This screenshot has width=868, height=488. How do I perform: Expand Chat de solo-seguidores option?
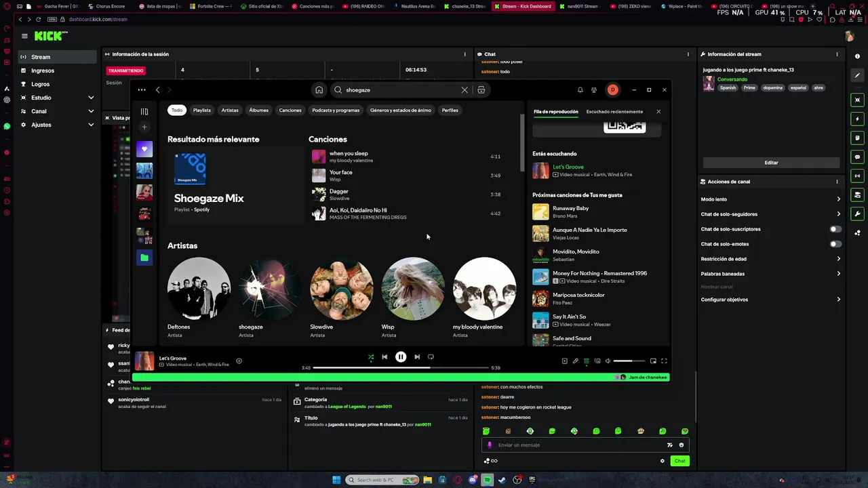click(x=770, y=214)
